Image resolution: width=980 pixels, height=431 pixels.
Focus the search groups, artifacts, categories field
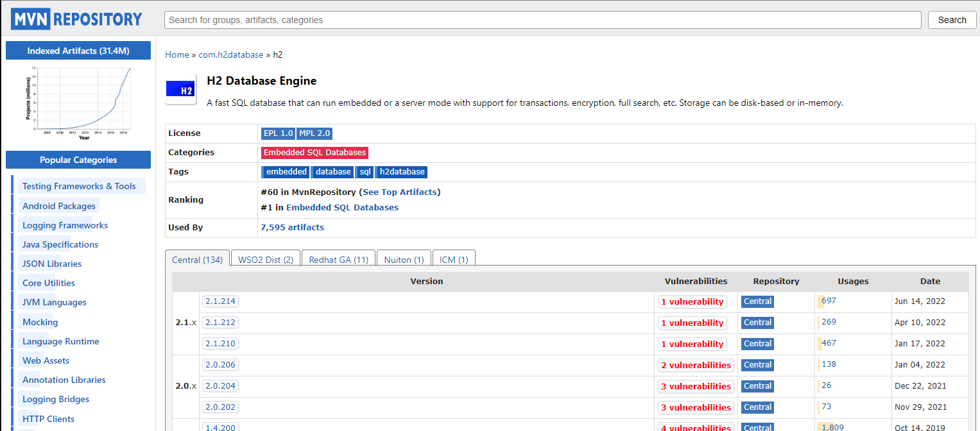(x=543, y=20)
